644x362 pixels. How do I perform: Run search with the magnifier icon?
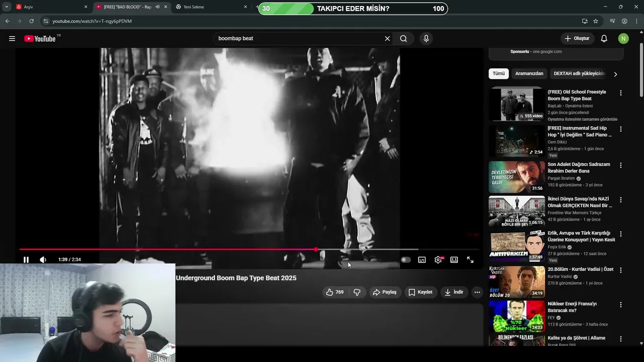[404, 39]
